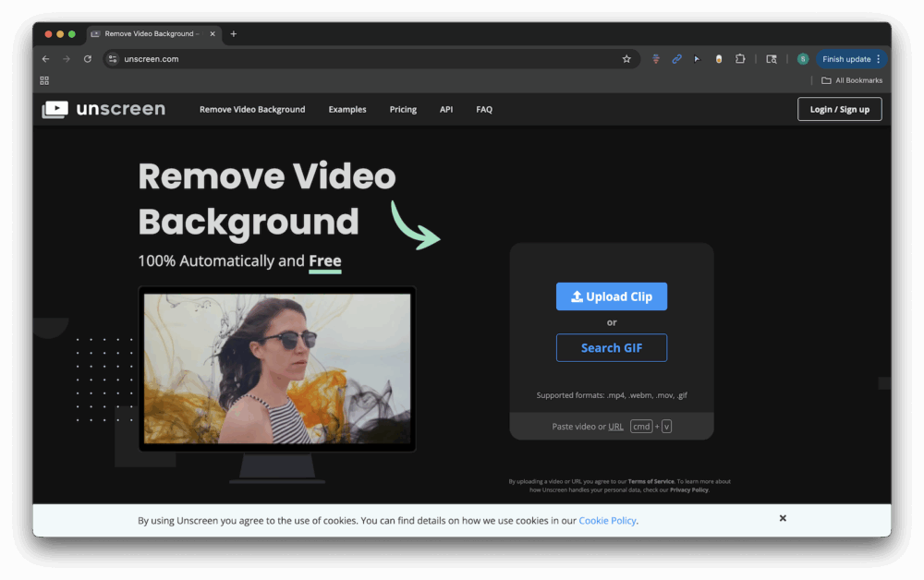The height and width of the screenshot is (580, 924).
Task: Open the apps grid in bookmarks bar
Action: coord(44,80)
